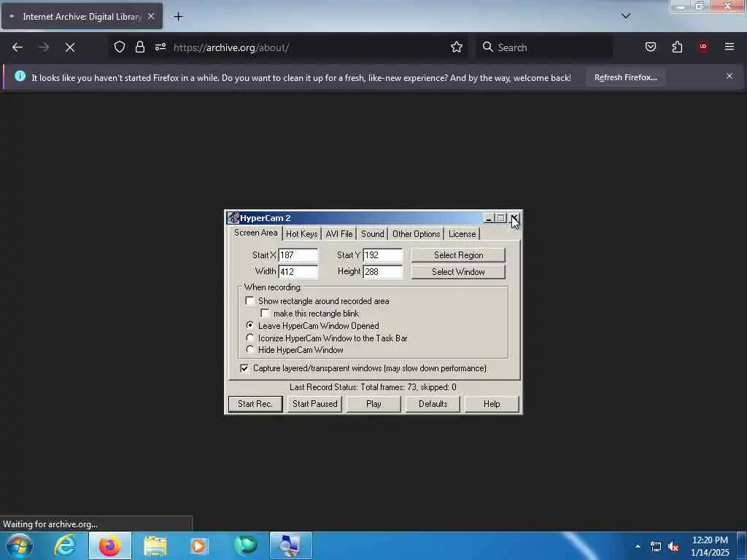Switch to the License tab
This screenshot has width=747, height=560.
(462, 234)
